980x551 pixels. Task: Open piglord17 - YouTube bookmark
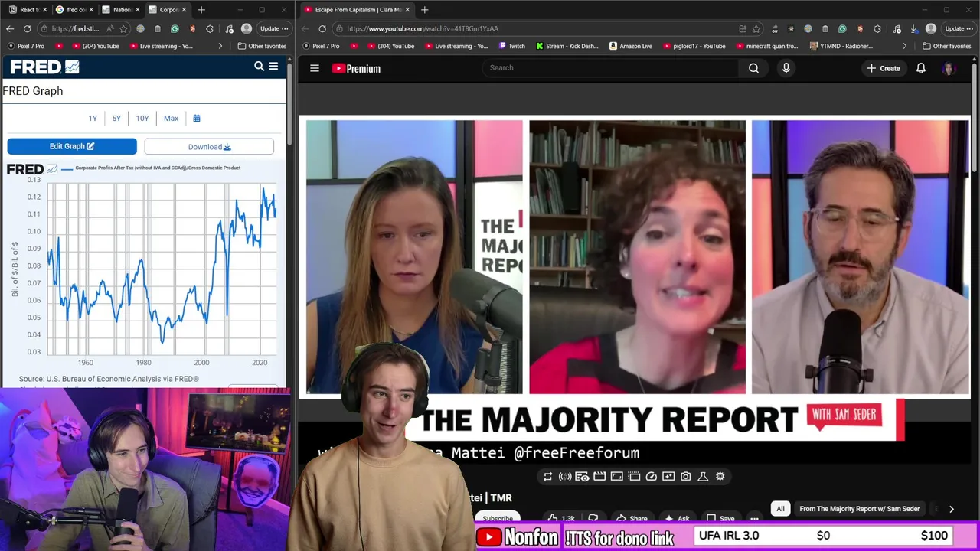(x=694, y=46)
